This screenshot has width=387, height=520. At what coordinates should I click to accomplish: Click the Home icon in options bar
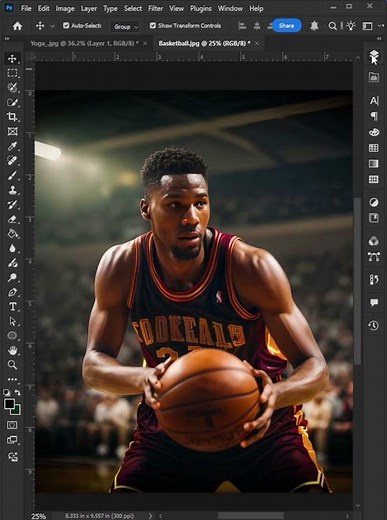17,26
